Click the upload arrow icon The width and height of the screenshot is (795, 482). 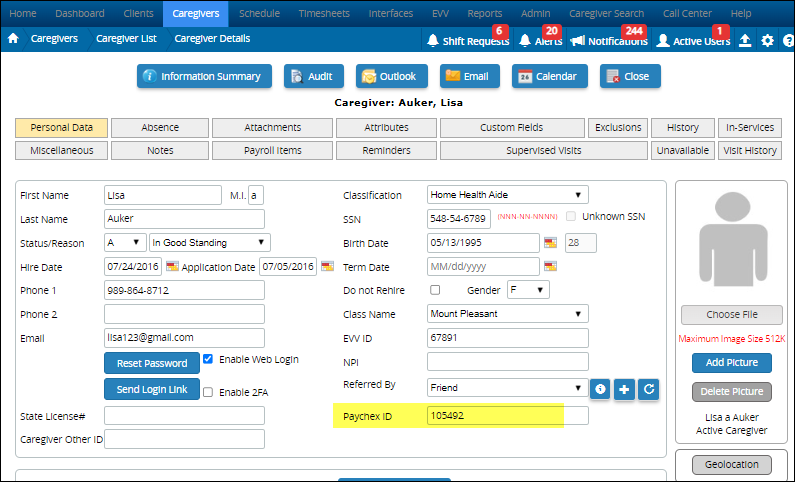click(x=745, y=40)
